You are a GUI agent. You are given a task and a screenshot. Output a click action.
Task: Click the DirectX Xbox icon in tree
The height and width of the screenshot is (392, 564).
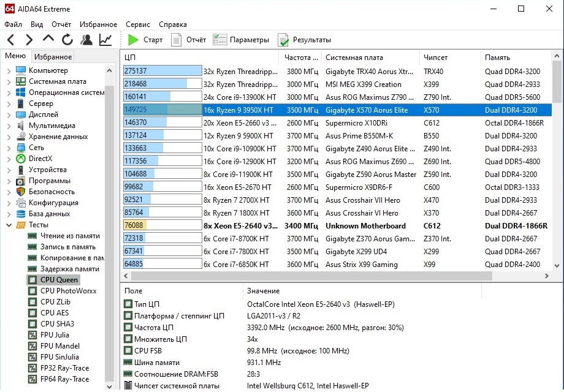pyautogui.click(x=21, y=159)
